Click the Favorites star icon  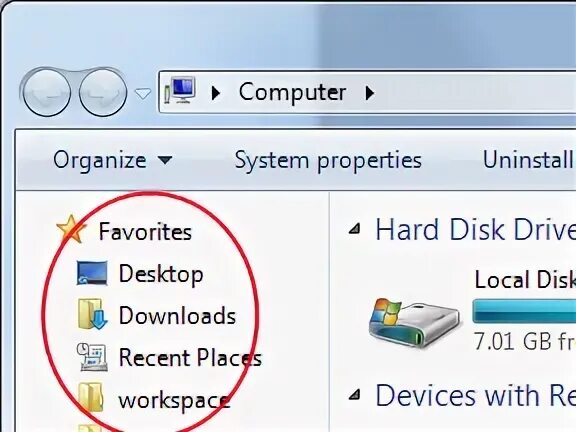tap(72, 230)
